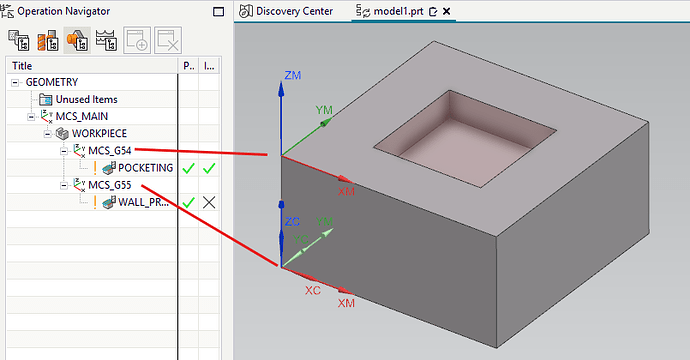Select the POCKETING operation
Screen dimensions: 690x360
point(146,168)
